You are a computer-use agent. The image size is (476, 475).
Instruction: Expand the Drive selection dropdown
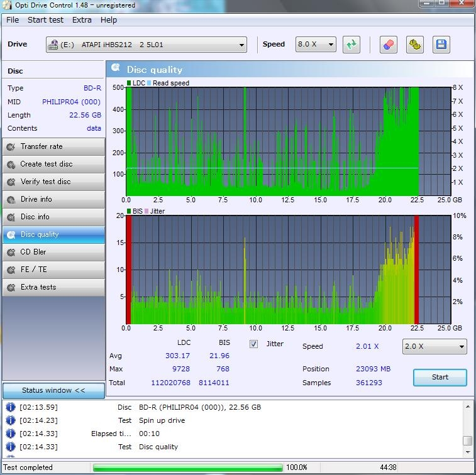click(147, 45)
